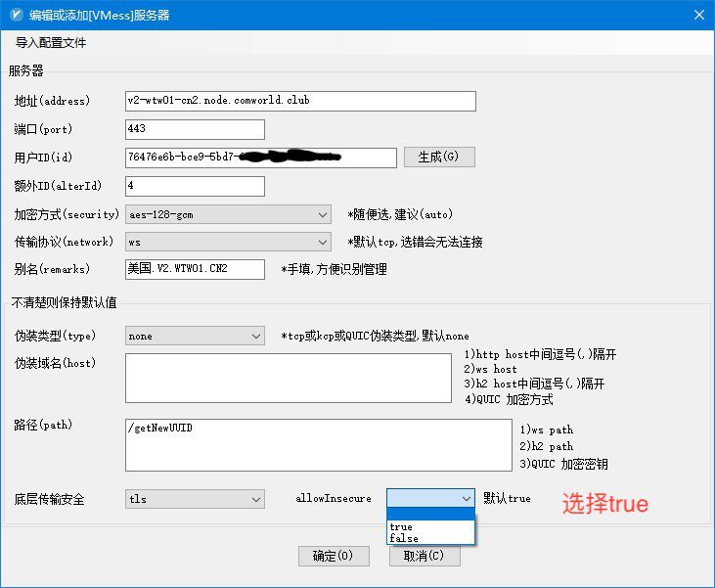Select true in allowInsecure list
This screenshot has width=715, height=588.
click(430, 526)
